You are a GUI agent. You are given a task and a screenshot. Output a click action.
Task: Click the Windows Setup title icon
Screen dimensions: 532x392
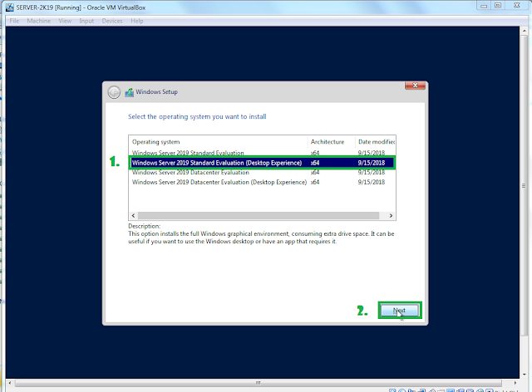tap(130, 92)
